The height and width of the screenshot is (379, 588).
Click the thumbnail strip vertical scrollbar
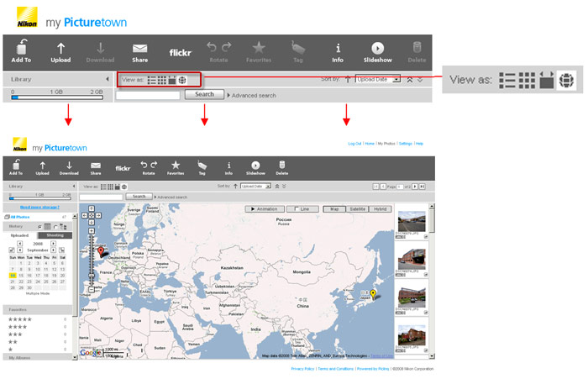coord(432,281)
